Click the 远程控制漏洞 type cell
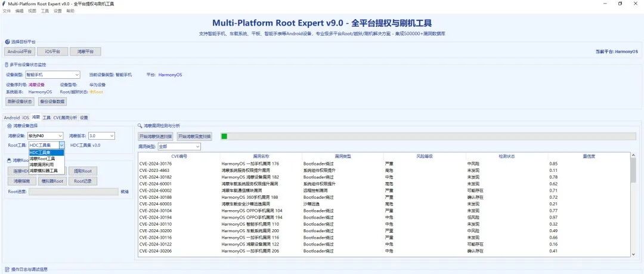 click(x=315, y=190)
